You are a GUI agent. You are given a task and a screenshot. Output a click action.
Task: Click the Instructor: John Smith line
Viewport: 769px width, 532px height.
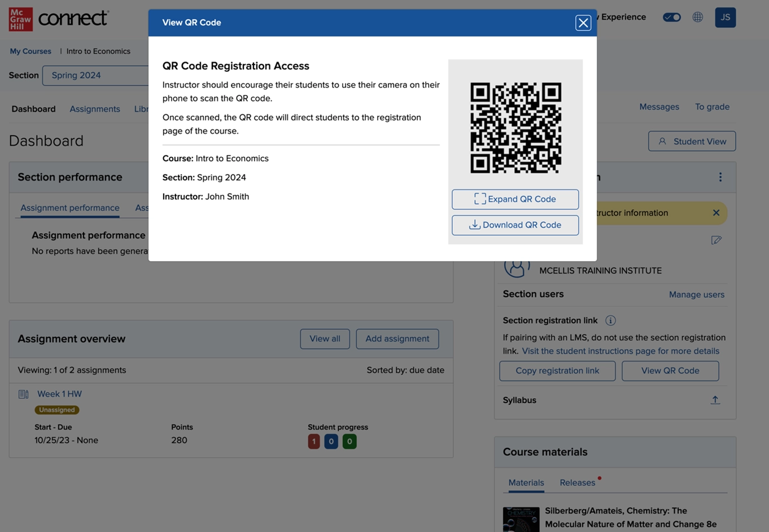[206, 196]
